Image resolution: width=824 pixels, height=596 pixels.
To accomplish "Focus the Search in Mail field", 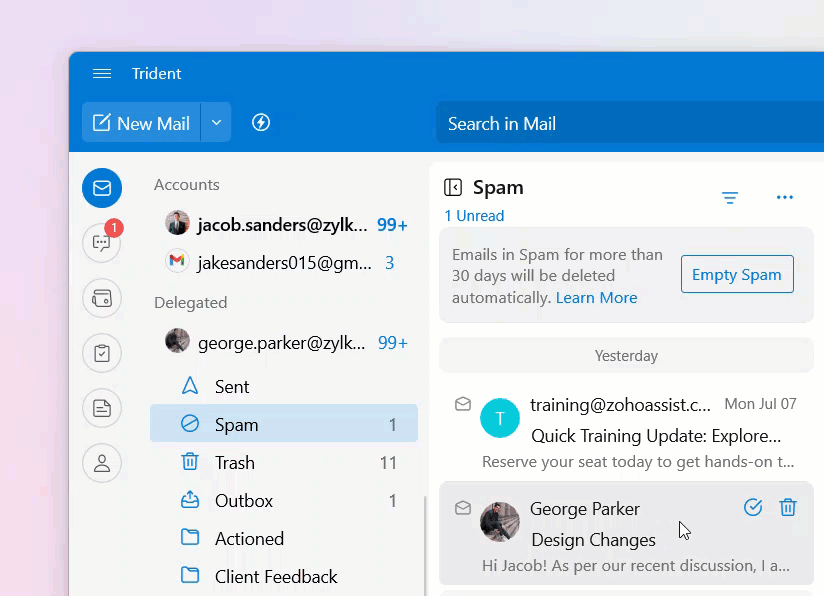I will (x=630, y=124).
